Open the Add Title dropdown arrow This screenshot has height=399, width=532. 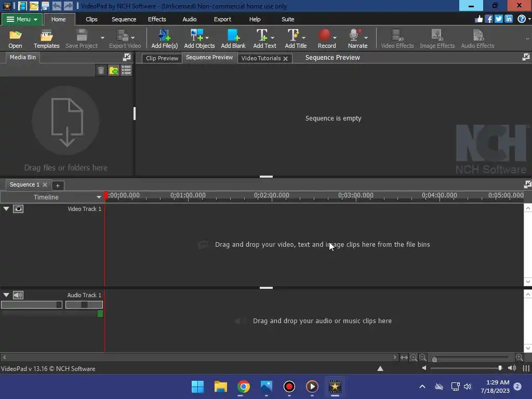[303, 37]
